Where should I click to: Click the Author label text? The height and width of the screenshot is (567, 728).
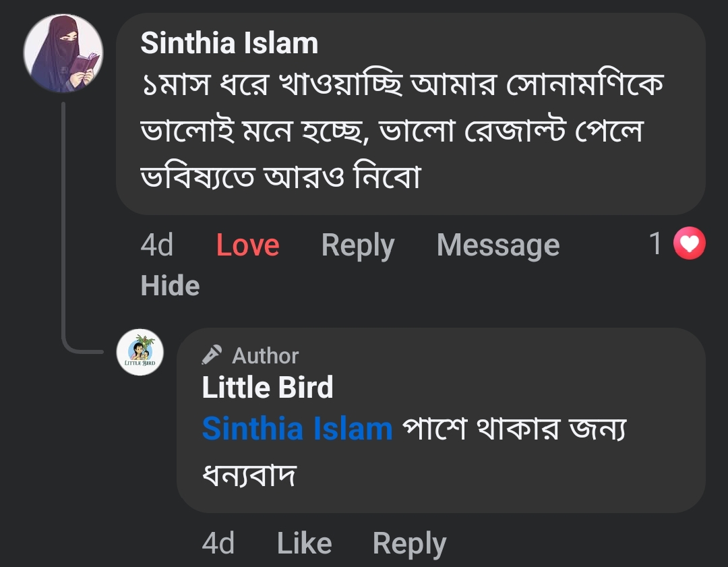tap(265, 356)
